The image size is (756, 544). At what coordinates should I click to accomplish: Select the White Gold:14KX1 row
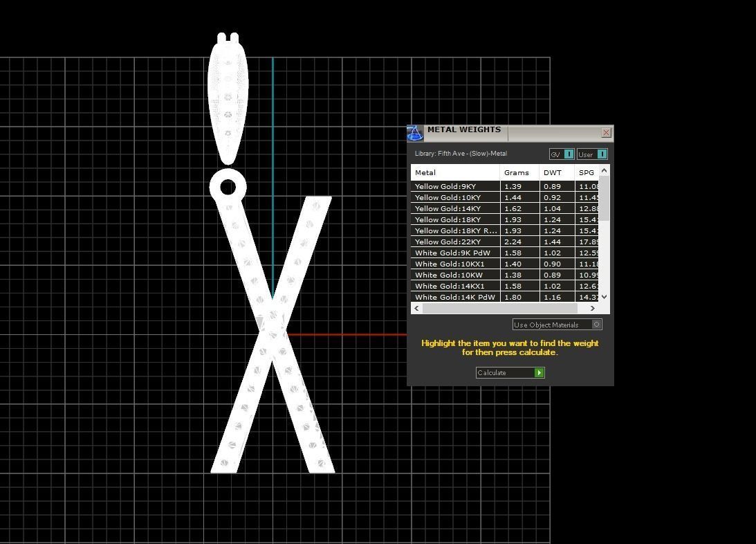[x=505, y=286]
